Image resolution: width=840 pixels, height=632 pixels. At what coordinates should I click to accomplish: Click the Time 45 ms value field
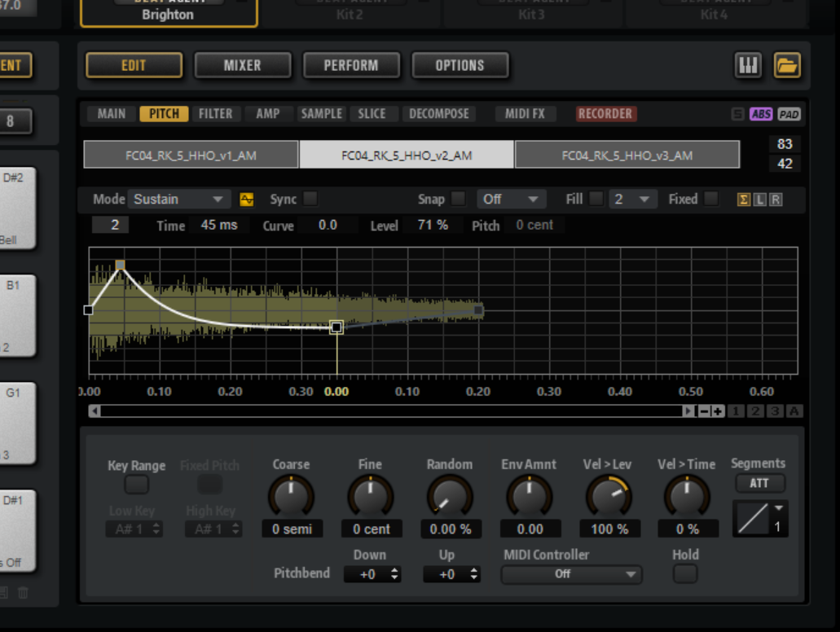click(219, 226)
